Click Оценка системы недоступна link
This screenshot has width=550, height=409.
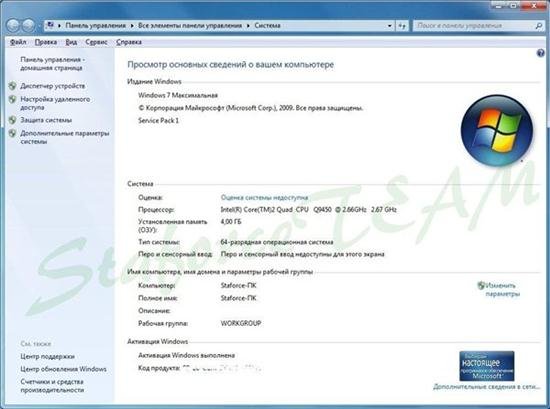click(x=264, y=197)
